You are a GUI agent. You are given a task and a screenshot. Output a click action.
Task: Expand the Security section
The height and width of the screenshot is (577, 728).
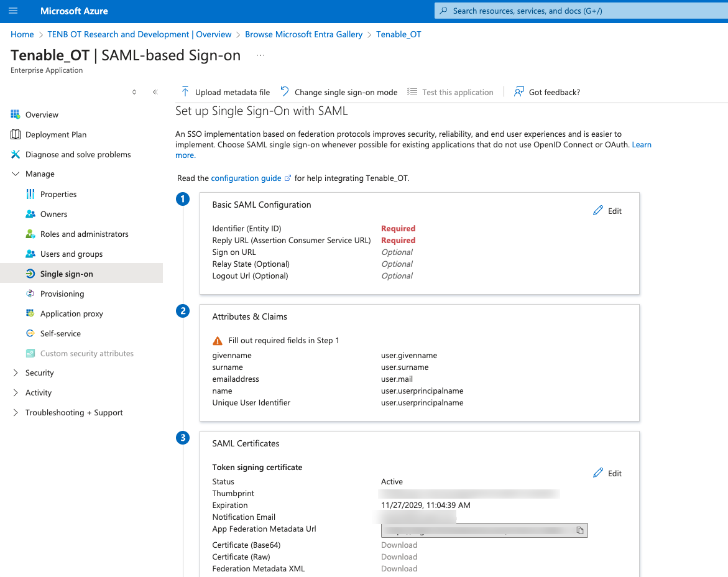[x=16, y=373]
